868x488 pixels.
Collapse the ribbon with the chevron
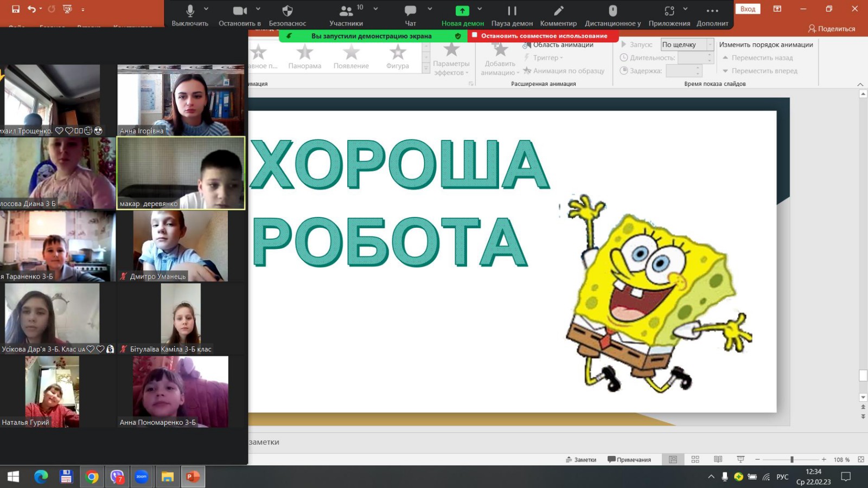860,84
